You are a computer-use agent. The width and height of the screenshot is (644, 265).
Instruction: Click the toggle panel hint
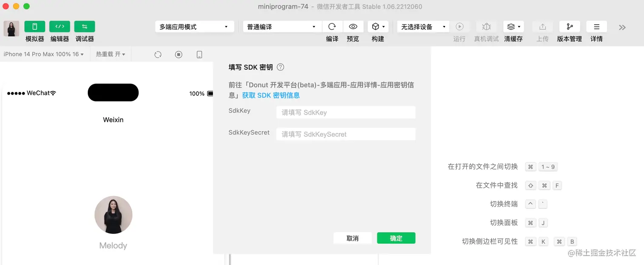[x=504, y=223]
